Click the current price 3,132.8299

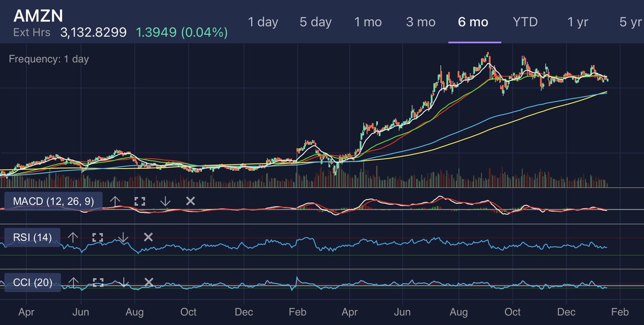(x=92, y=32)
